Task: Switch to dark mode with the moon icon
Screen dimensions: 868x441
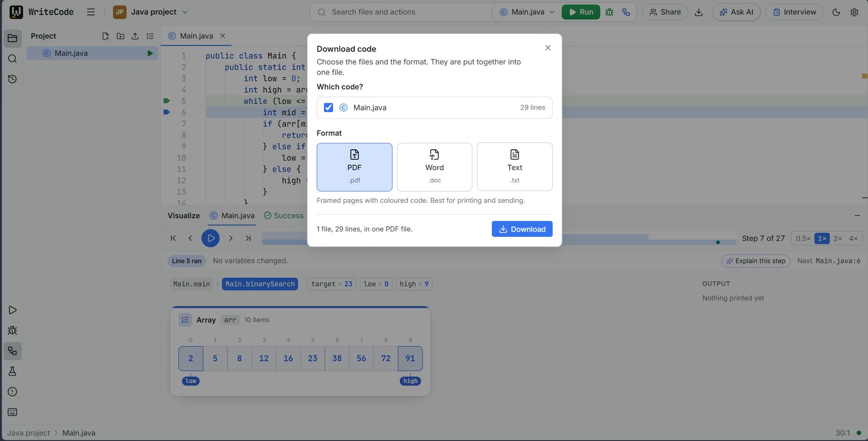Action: 836,12
